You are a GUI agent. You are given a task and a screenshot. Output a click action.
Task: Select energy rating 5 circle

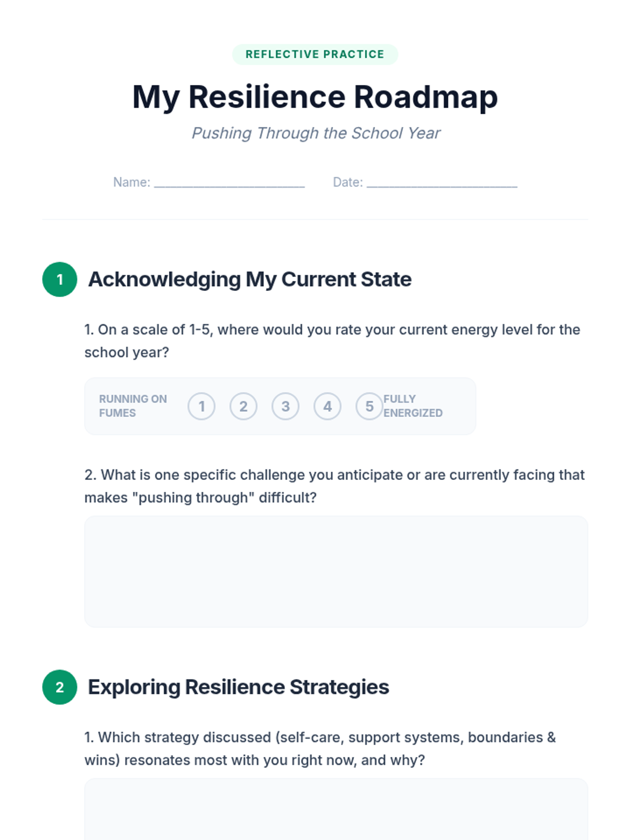[369, 406]
